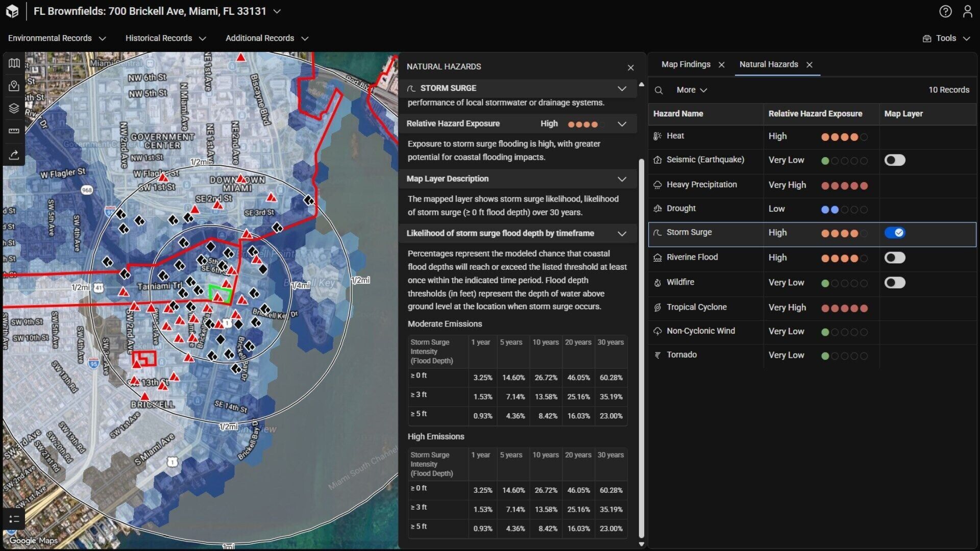The height and width of the screenshot is (551, 980).
Task: Open the Tools dropdown
Action: click(x=946, y=38)
